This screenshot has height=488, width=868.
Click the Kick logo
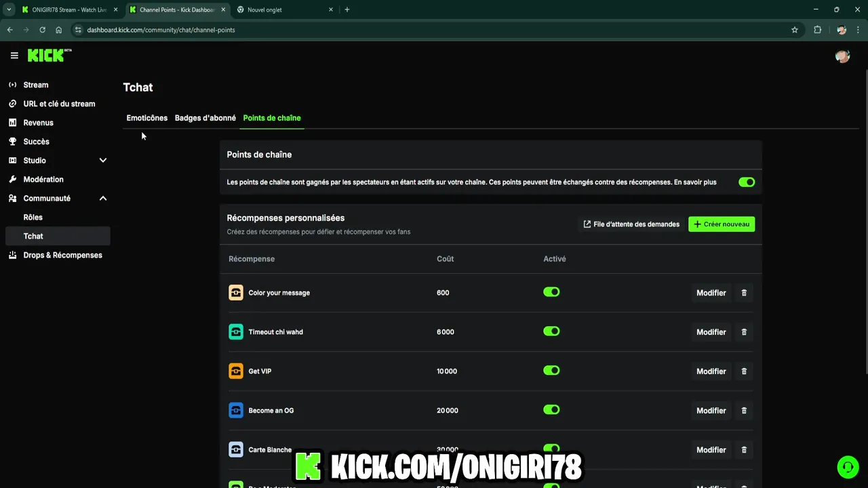(50, 56)
